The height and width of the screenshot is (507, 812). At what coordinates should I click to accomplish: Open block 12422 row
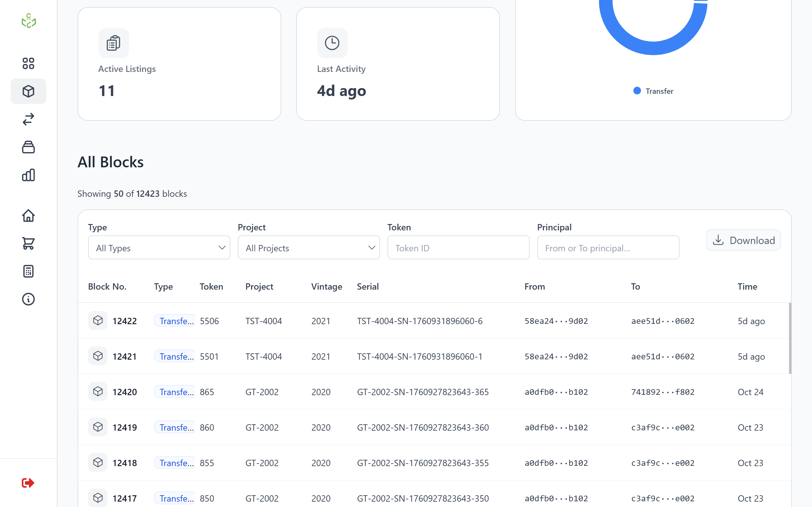pyautogui.click(x=124, y=321)
